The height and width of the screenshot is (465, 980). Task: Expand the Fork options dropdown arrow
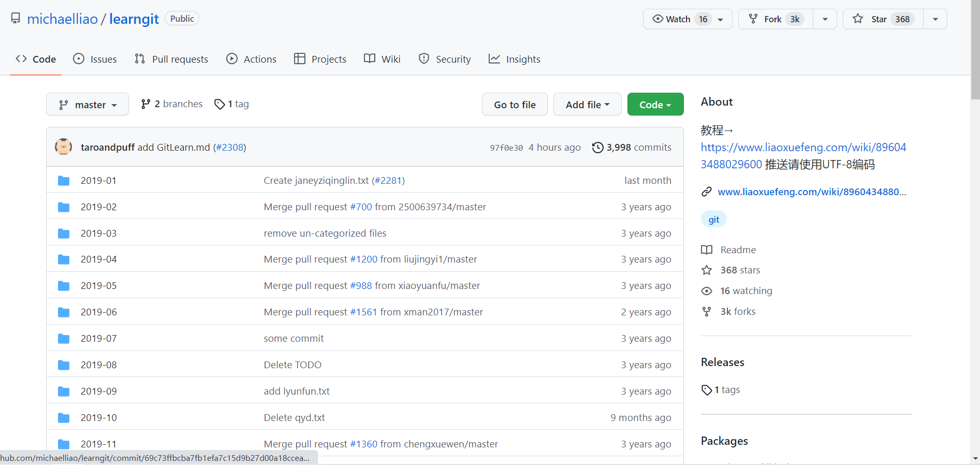pos(825,19)
